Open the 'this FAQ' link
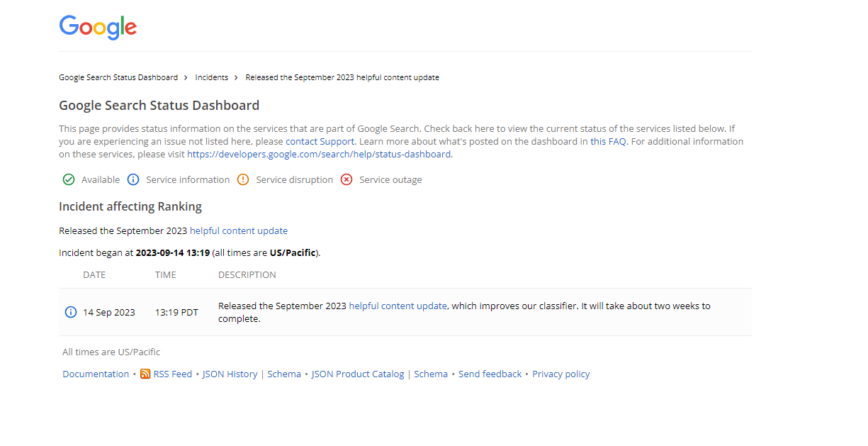Screen dimensions: 868x446 pos(609,141)
